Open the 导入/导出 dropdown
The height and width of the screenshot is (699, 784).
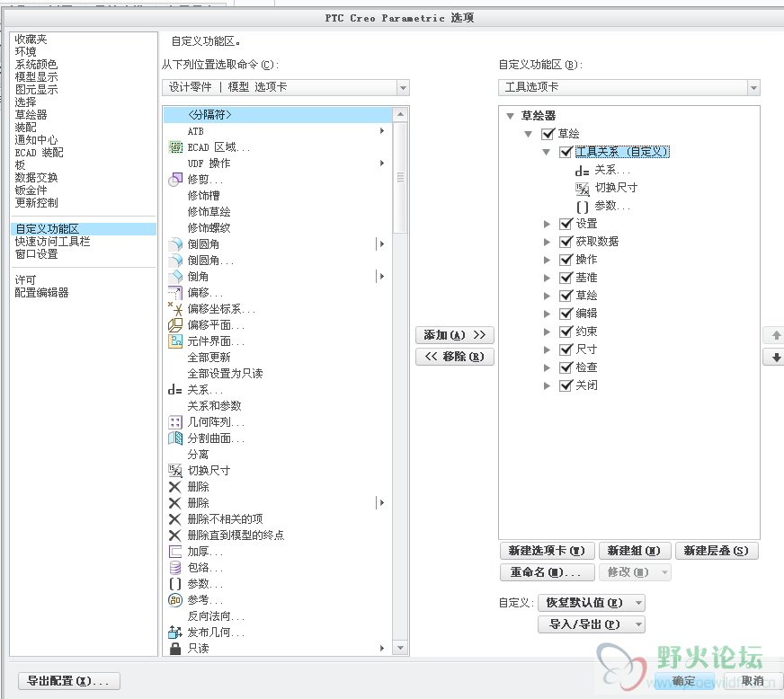(592, 624)
